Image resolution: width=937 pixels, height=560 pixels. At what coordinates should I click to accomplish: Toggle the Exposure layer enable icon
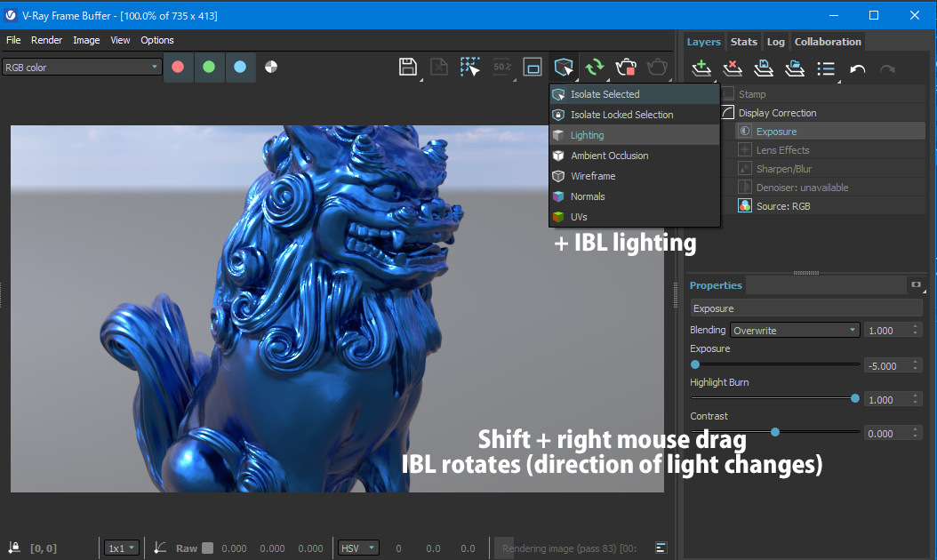(x=745, y=131)
